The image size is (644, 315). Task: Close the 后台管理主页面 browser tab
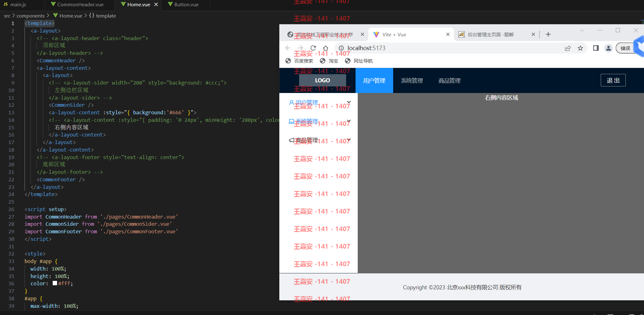[533, 34]
